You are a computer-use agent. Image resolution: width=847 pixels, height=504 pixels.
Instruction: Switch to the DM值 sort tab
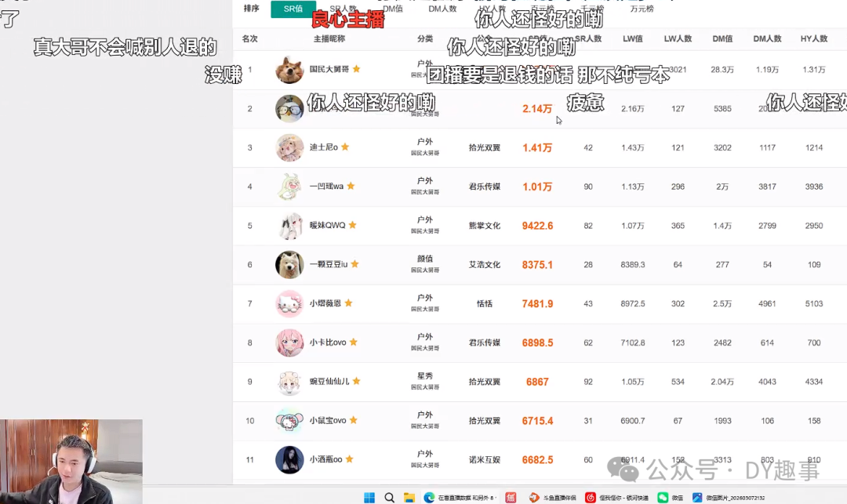click(393, 9)
